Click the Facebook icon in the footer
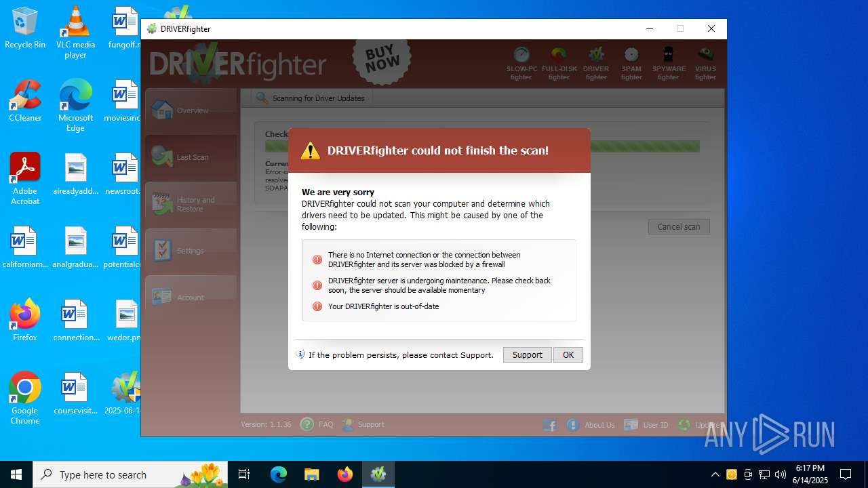 [550, 425]
